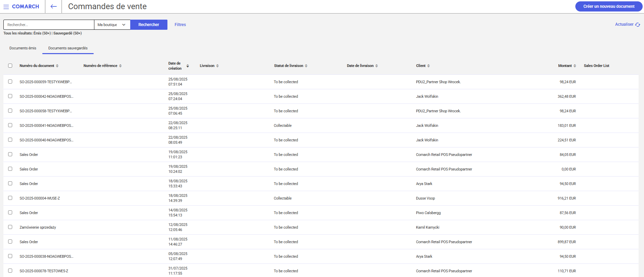Click the Actualiser refresh icon

pyautogui.click(x=638, y=25)
